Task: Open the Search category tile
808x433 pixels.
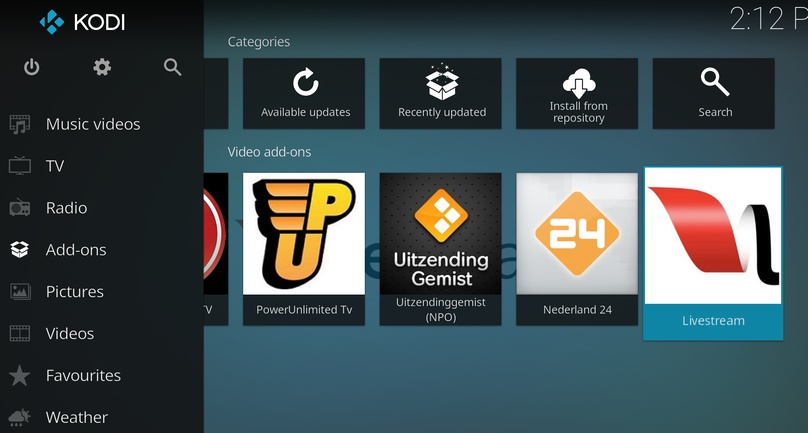Action: tap(714, 93)
